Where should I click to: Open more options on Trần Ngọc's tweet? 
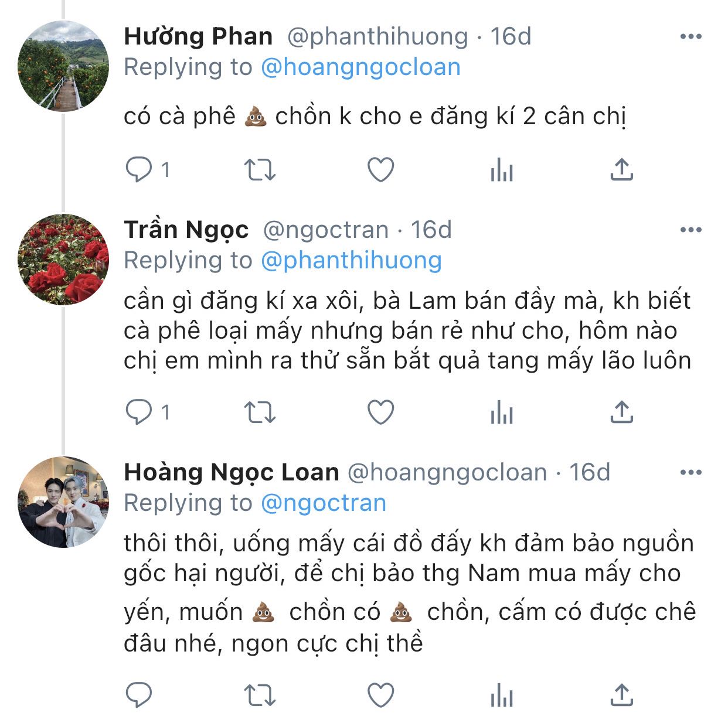coord(691,230)
